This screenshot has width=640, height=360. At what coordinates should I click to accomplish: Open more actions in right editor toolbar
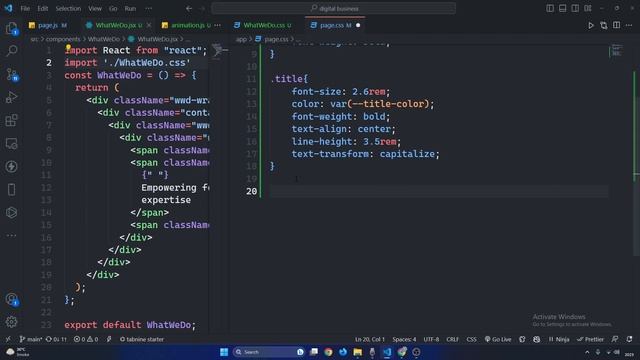click(629, 25)
